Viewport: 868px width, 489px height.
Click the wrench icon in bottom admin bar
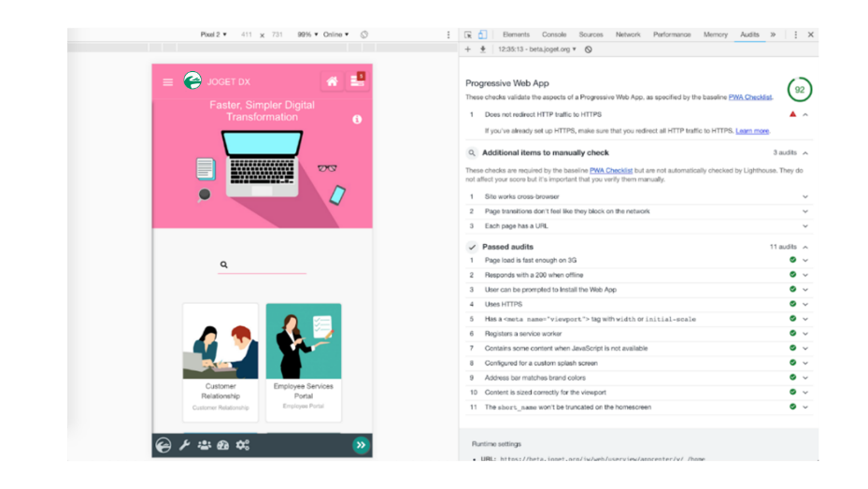(x=184, y=445)
